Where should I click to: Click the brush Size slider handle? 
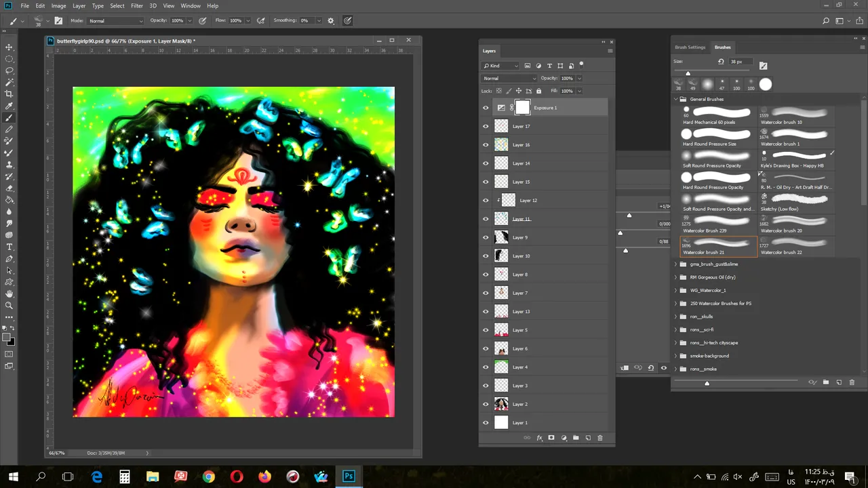coord(688,73)
